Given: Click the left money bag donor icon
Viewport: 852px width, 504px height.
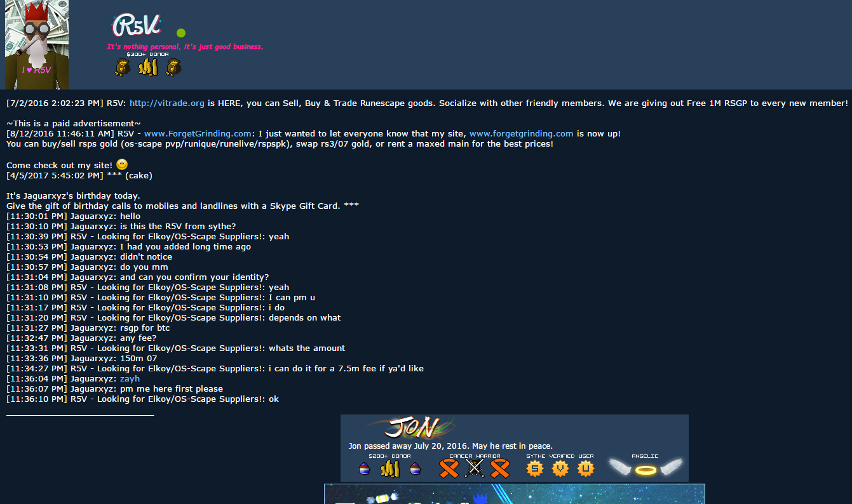Looking at the screenshot, I should [x=123, y=67].
